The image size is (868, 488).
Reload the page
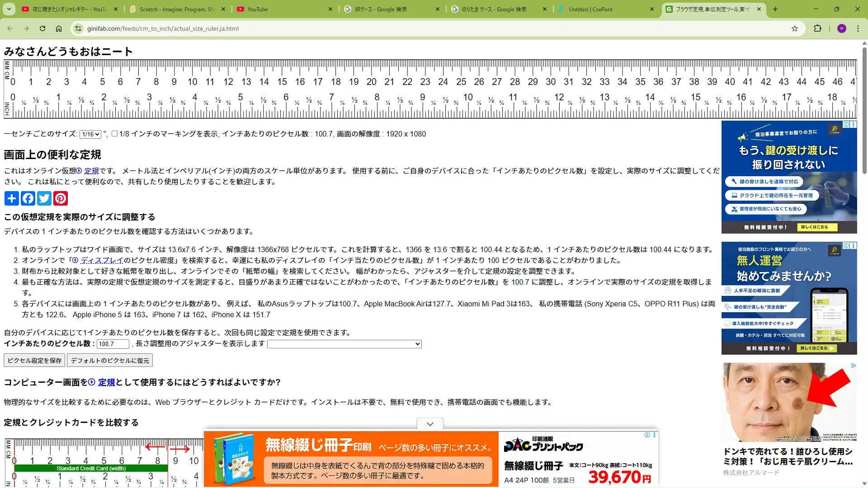42,28
